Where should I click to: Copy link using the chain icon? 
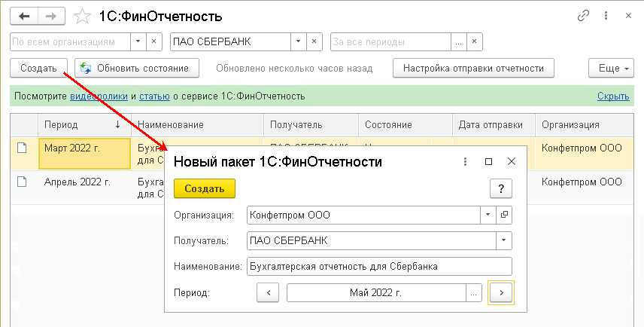(583, 16)
